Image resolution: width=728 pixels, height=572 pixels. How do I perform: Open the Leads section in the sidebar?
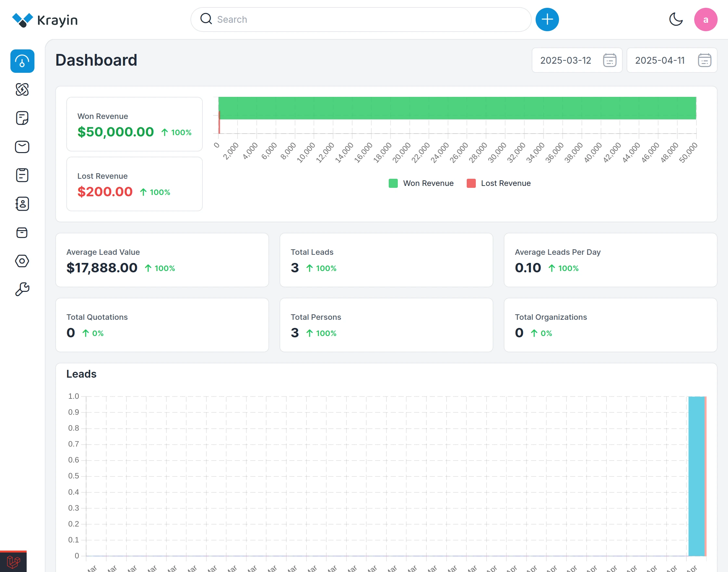pos(22,89)
